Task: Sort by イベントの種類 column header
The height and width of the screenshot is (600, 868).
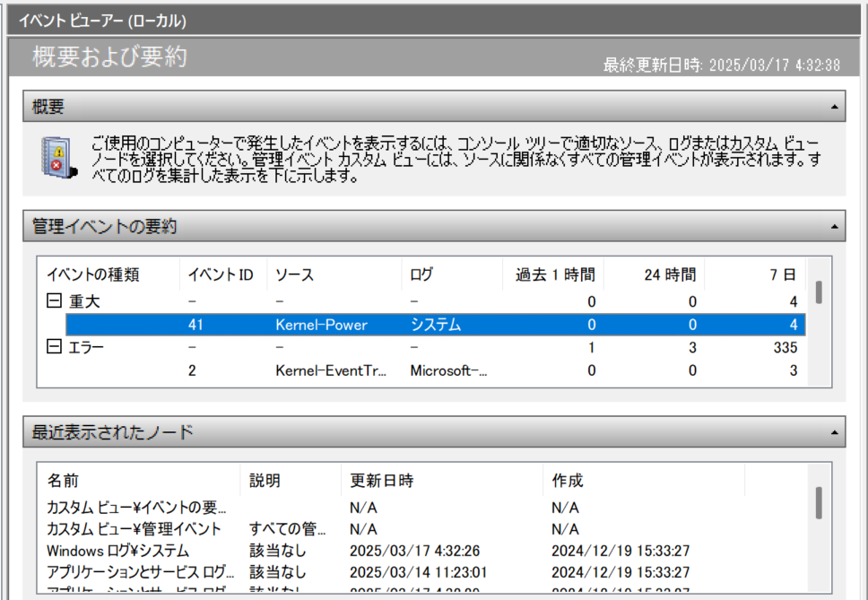Action: (x=93, y=274)
